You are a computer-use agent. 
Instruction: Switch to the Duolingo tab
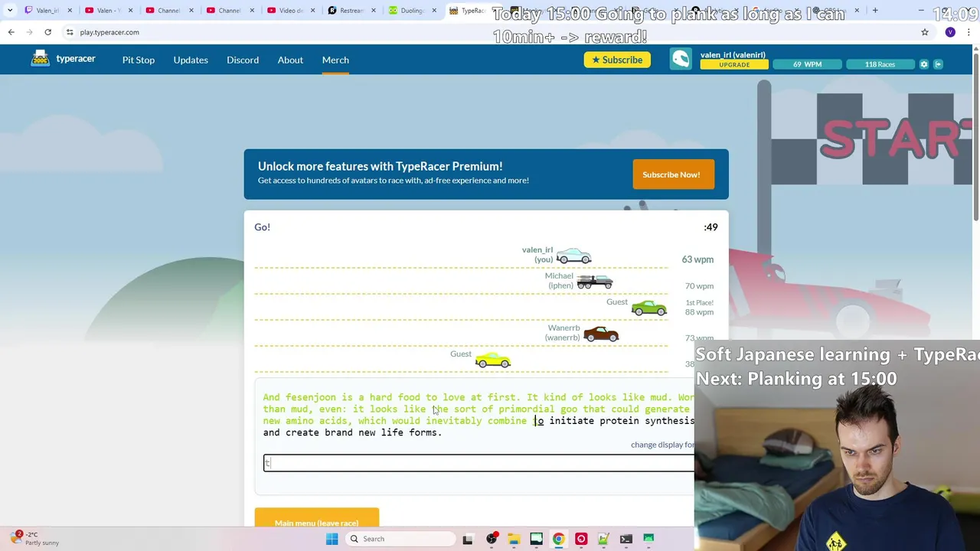pos(413,11)
